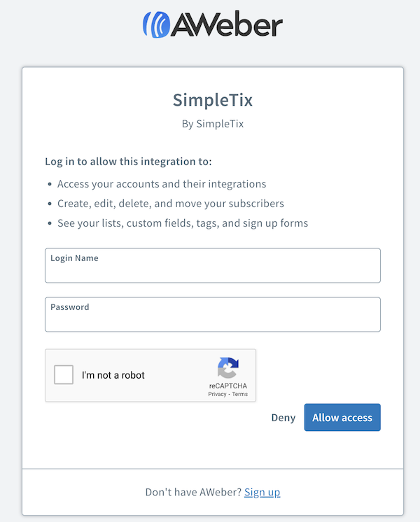Click the SimpleTix heading
The height and width of the screenshot is (522, 420).
[x=213, y=100]
